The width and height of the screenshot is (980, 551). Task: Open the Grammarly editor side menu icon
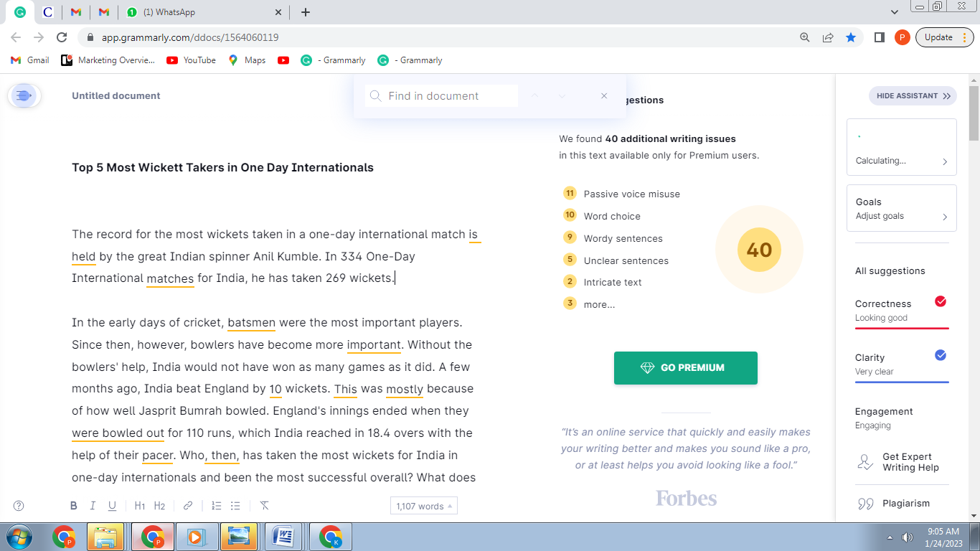[x=24, y=95]
